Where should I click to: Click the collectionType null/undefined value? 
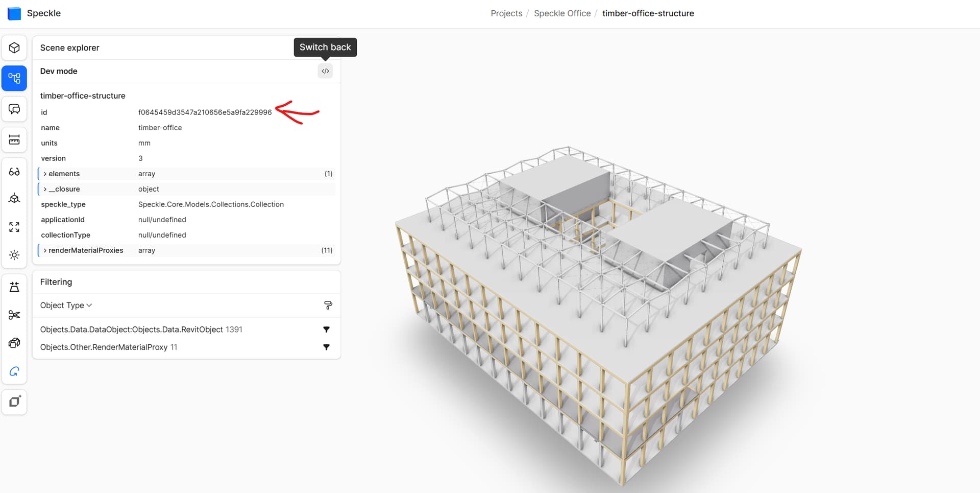point(162,235)
